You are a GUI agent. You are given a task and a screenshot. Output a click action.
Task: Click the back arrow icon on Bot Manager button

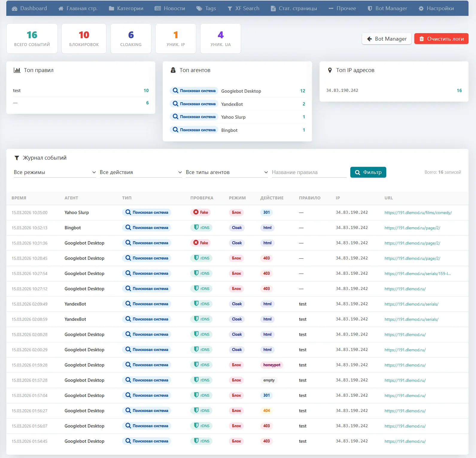(369, 39)
